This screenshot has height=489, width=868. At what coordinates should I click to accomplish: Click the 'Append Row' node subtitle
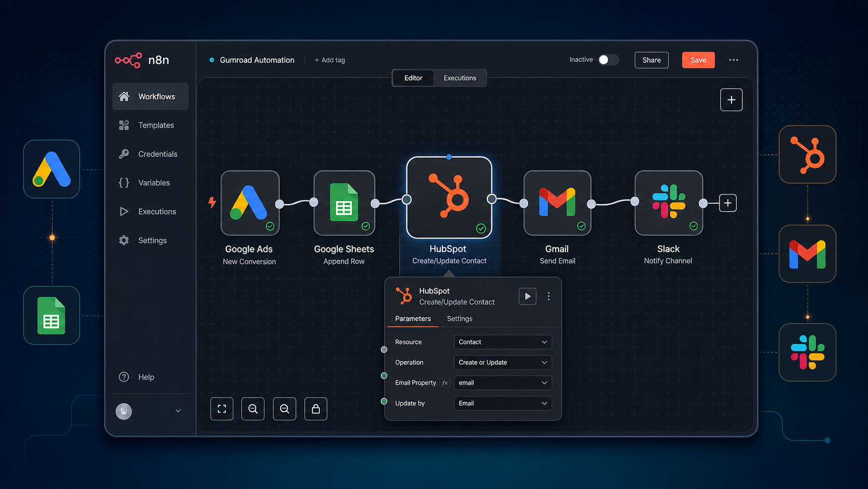point(344,261)
